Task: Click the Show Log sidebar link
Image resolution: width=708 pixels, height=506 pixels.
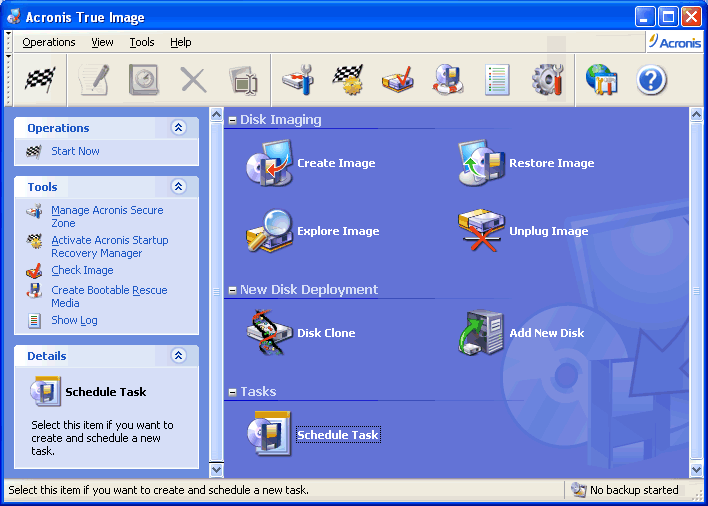Action: click(x=74, y=320)
